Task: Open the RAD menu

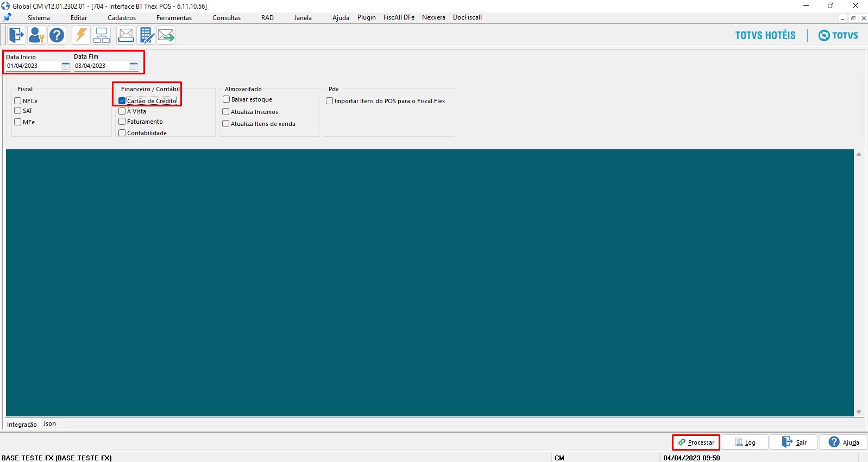Action: coord(267,18)
